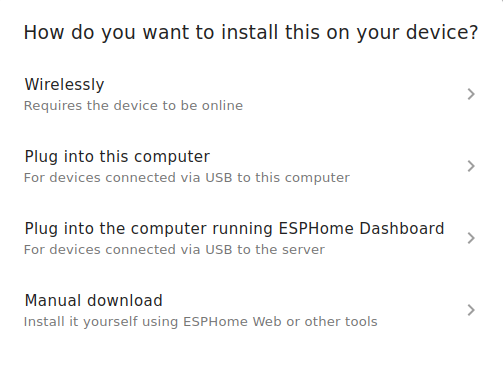Expand the wireless installation row arrow
Screen dimensions: 503x370
click(471, 94)
